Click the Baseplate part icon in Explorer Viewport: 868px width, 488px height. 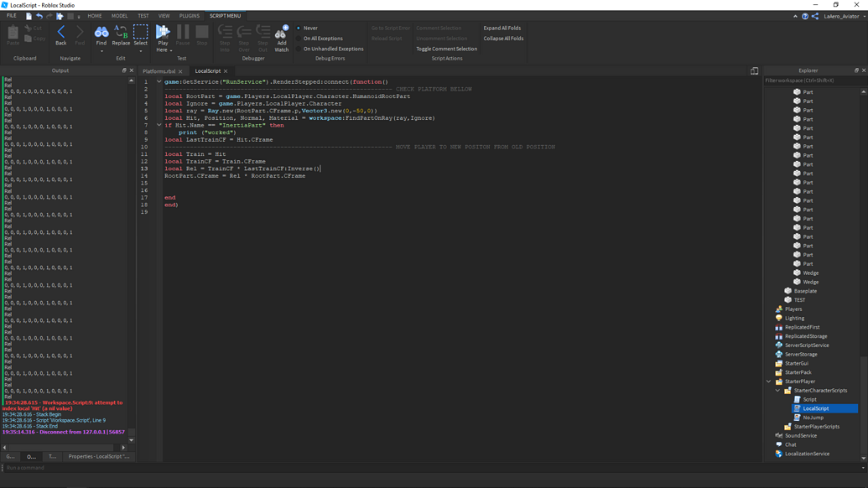787,291
